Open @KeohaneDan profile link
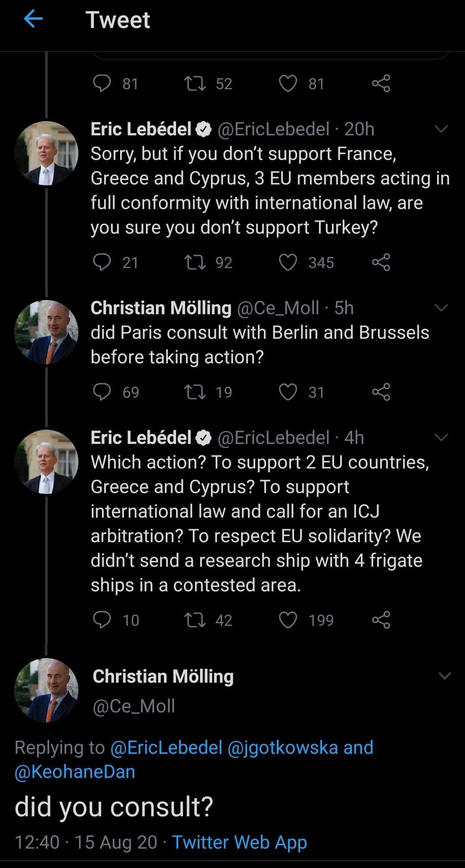The width and height of the screenshot is (465, 868). pyautogui.click(x=75, y=772)
